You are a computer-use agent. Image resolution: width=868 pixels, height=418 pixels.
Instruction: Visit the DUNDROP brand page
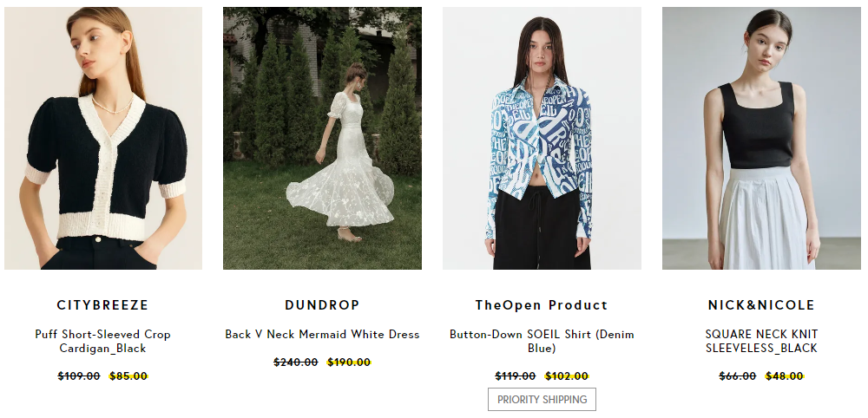pyautogui.click(x=322, y=305)
